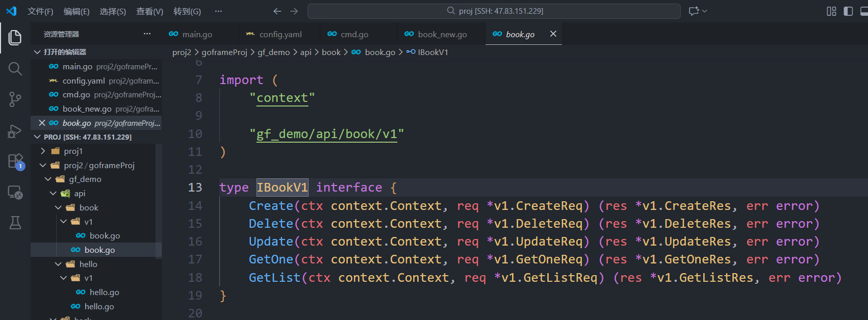This screenshot has height=320, width=868.
Task: Close book.go in open editors list
Action: point(42,123)
